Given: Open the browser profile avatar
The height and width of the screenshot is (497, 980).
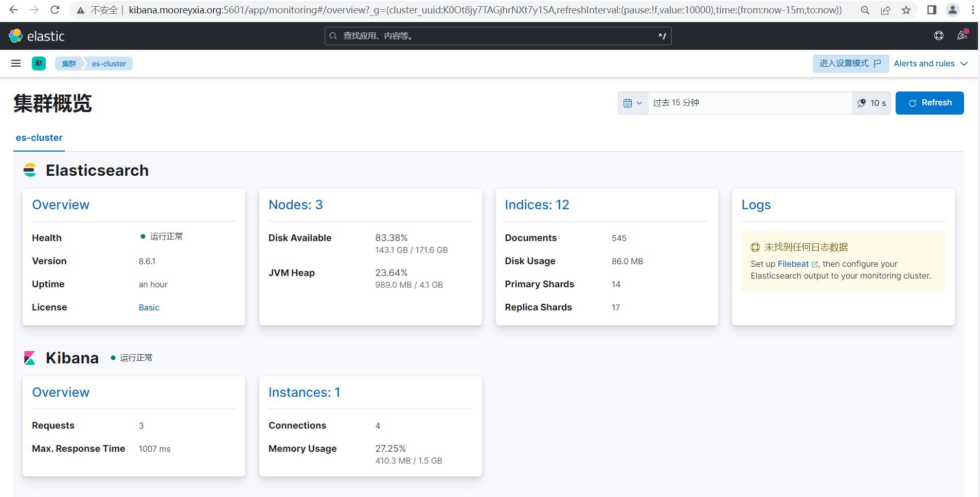Looking at the screenshot, I should pyautogui.click(x=953, y=10).
